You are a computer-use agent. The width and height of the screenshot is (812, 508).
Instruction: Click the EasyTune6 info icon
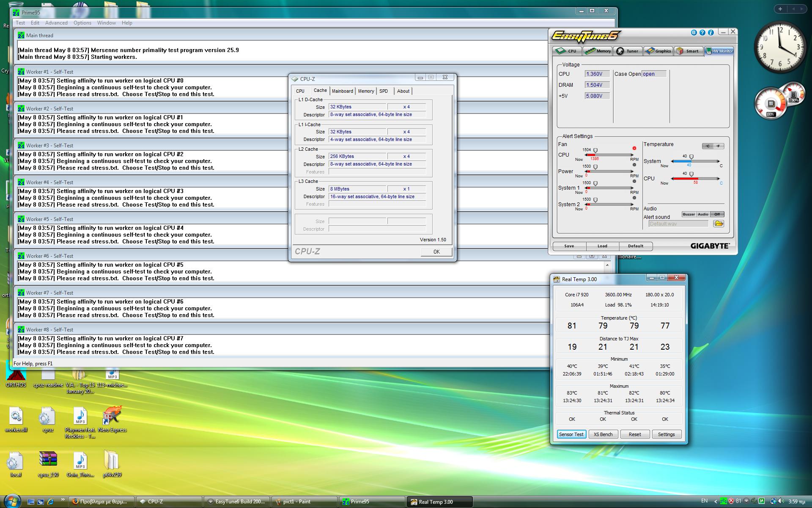pyautogui.click(x=710, y=33)
